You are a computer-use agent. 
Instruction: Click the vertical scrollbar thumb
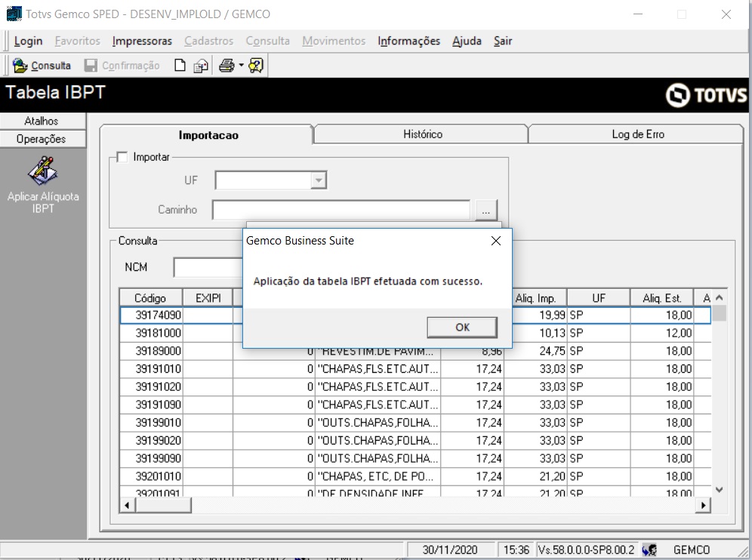tap(719, 313)
